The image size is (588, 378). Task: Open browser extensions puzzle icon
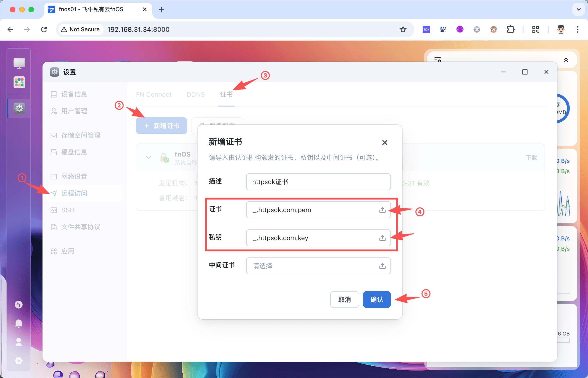(x=510, y=29)
